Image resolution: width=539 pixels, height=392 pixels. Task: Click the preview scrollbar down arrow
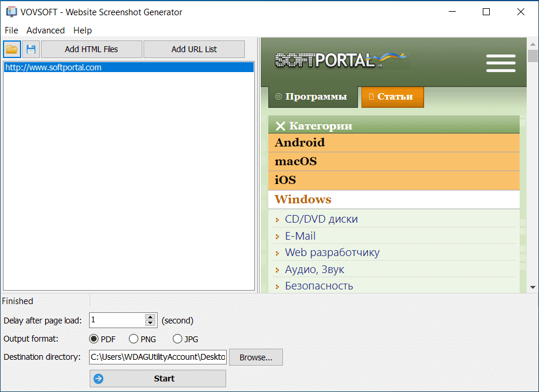(533, 287)
